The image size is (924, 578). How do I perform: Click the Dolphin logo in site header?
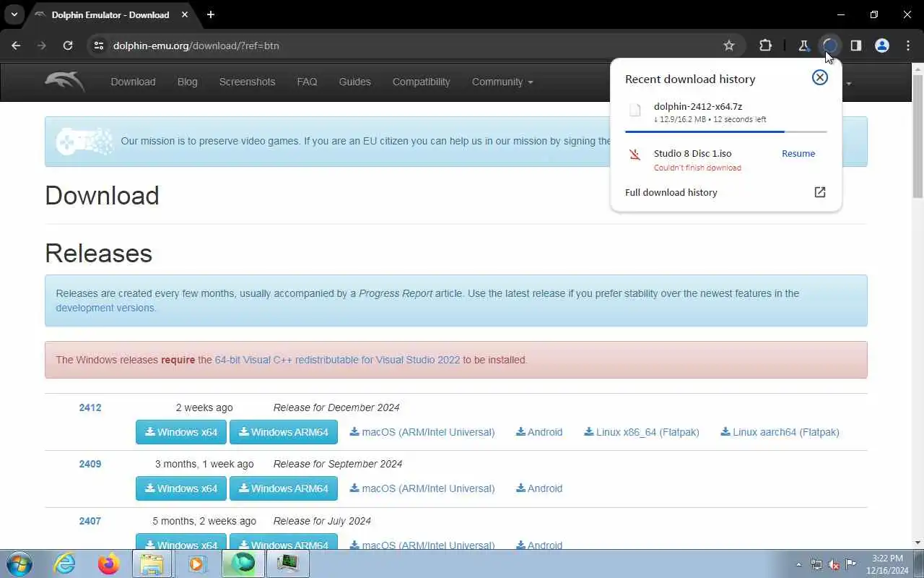(65, 82)
